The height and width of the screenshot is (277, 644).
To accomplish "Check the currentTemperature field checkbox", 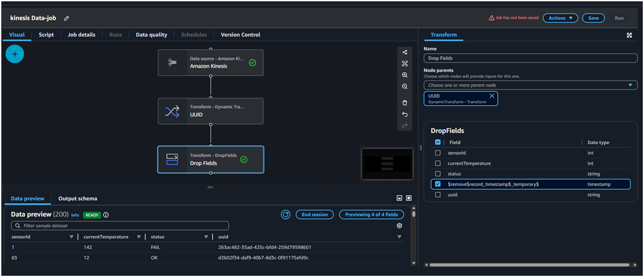I will 438,163.
